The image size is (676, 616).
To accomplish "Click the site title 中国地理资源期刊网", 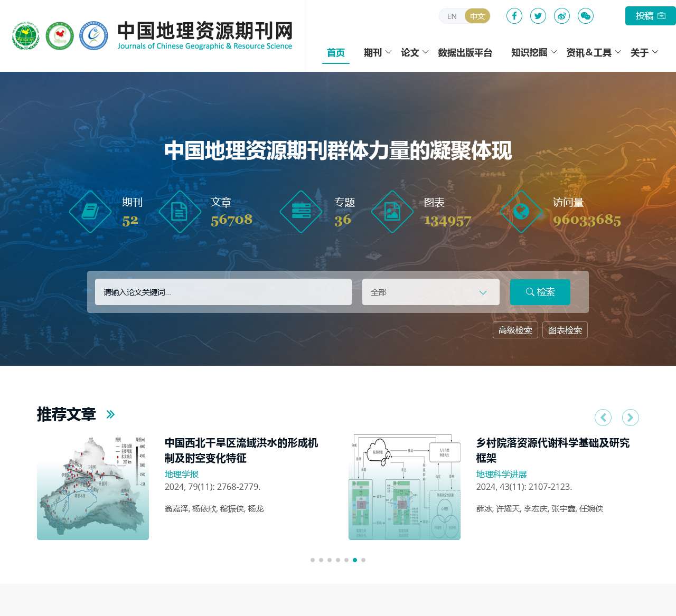I will [205, 31].
